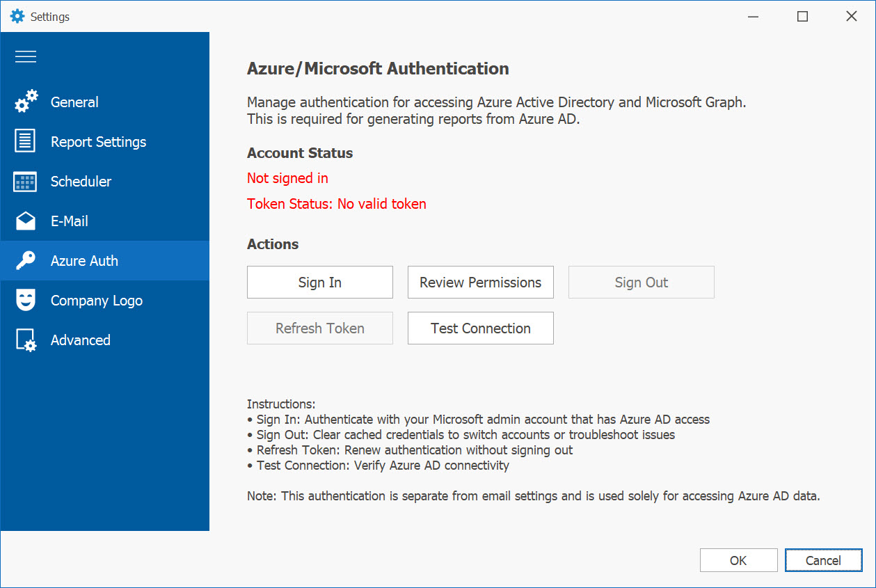Run Test Connection
This screenshot has width=876, height=588.
(x=480, y=328)
